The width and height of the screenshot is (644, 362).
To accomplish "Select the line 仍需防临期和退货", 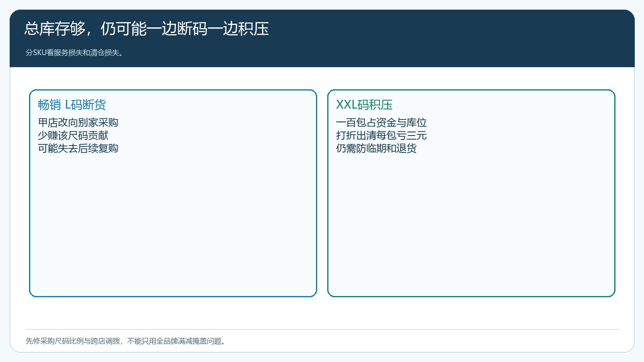I will tap(376, 148).
